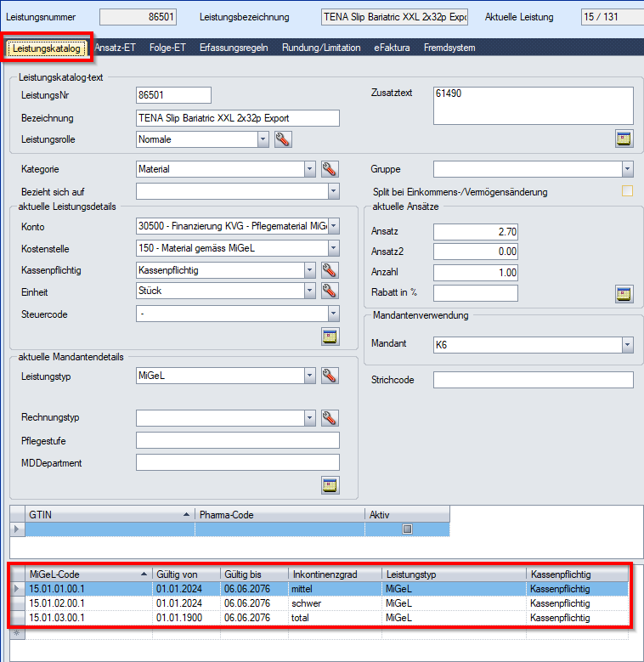
Task: Click the Aktiv column header
Action: (x=407, y=515)
